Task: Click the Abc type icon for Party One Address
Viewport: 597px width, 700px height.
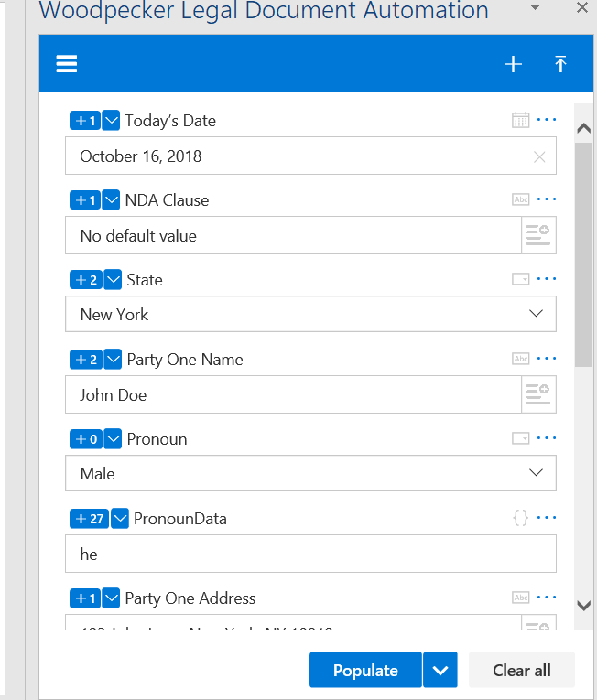Action: pos(521,598)
